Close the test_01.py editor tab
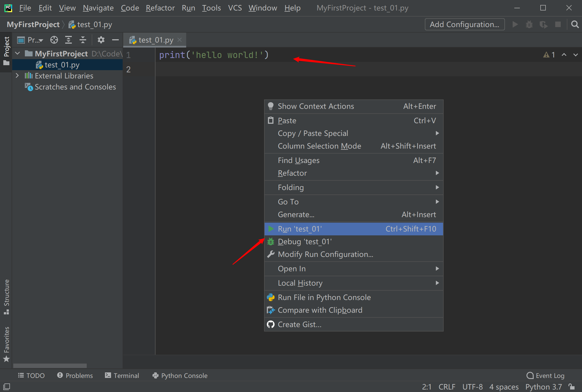582x392 pixels. point(180,40)
